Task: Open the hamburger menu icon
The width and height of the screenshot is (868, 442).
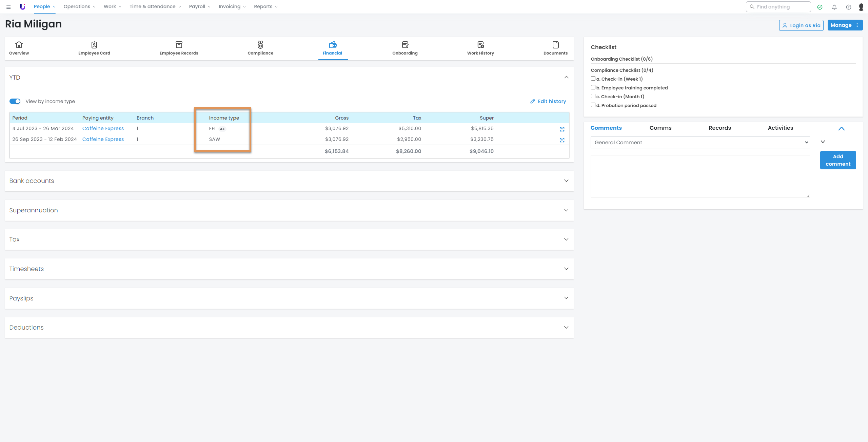Action: [8, 7]
